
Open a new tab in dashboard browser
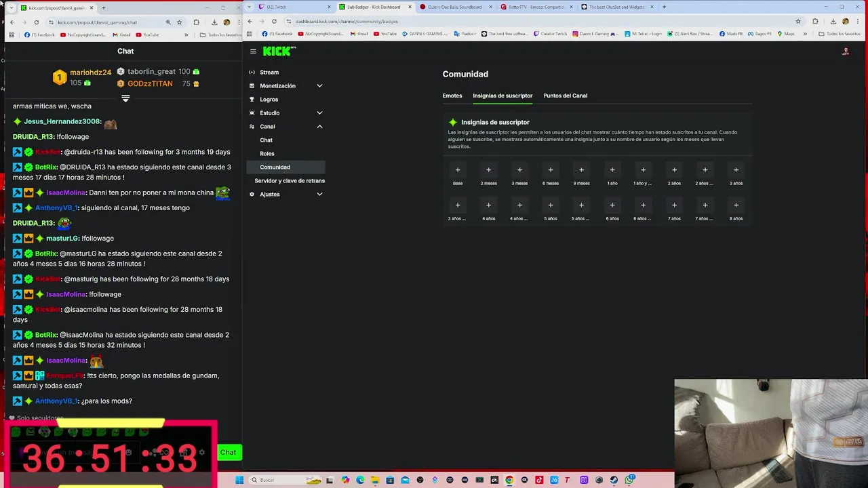point(664,7)
